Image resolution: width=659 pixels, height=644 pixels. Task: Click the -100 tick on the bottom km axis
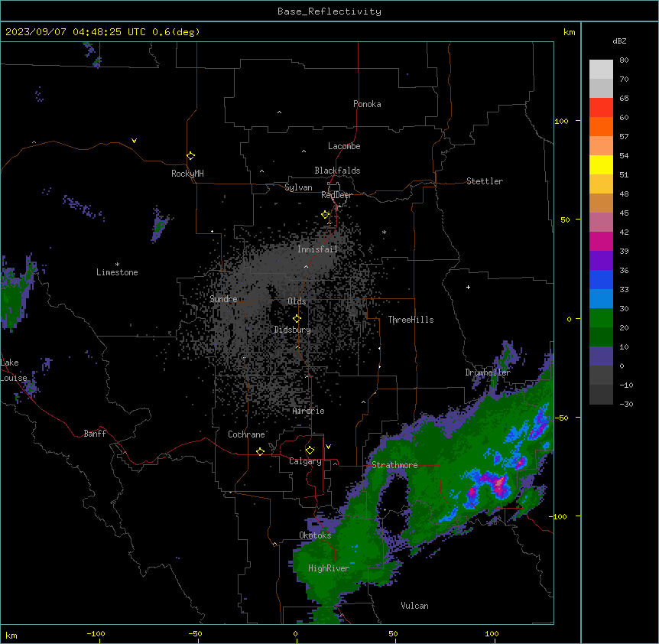96,633
